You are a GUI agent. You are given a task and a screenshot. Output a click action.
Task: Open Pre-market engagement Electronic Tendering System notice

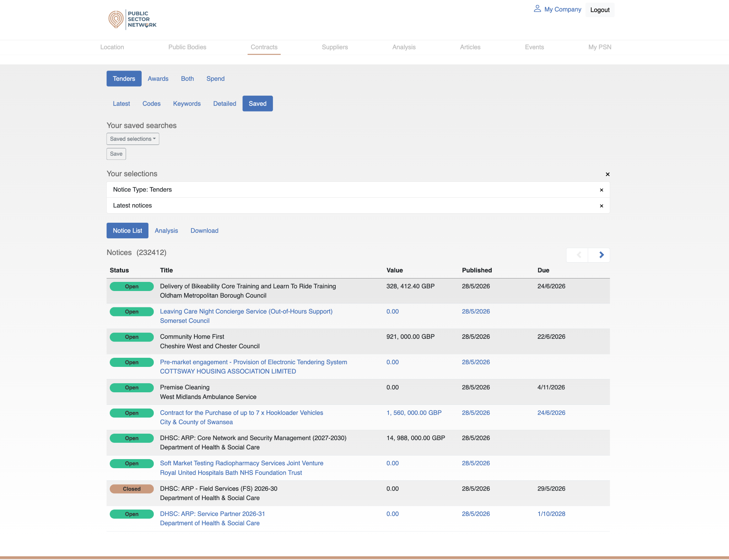pyautogui.click(x=254, y=362)
